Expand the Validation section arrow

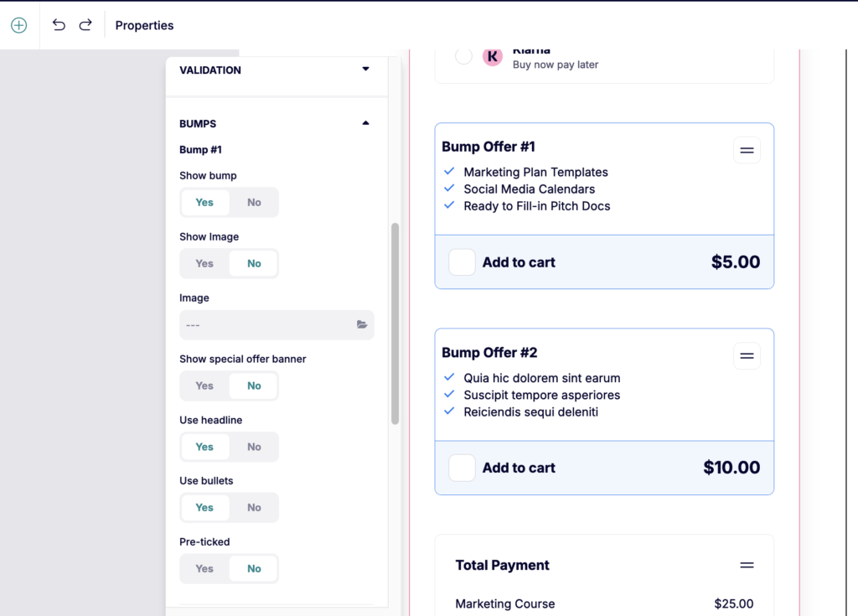coord(365,70)
